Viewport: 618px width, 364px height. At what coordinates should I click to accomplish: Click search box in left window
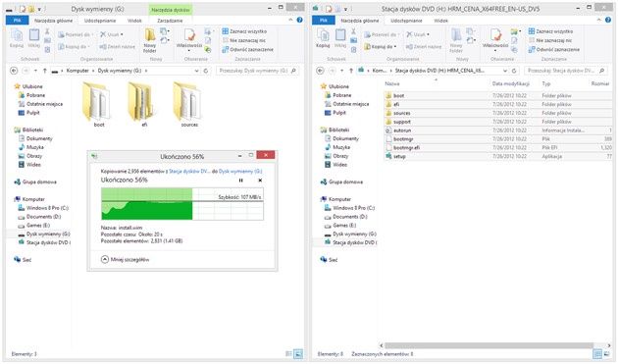click(x=257, y=71)
